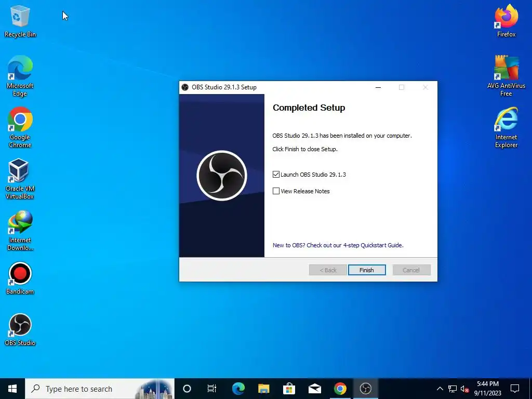Open the Windows Start menu

pyautogui.click(x=12, y=389)
